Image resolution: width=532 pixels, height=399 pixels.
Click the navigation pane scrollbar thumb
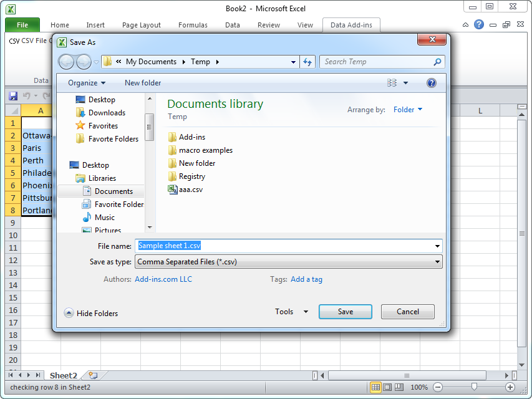click(149, 127)
